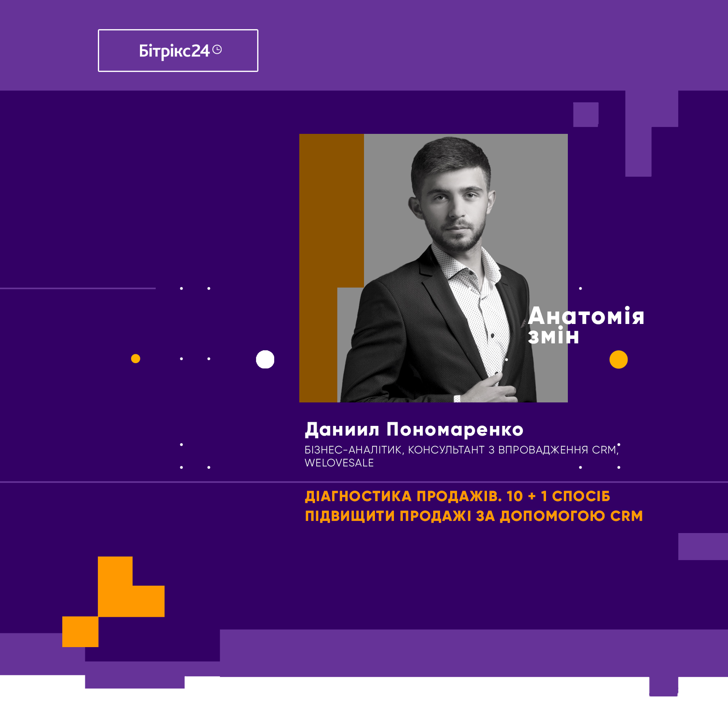Click the clock icon beside Бітрікс24

(x=217, y=49)
